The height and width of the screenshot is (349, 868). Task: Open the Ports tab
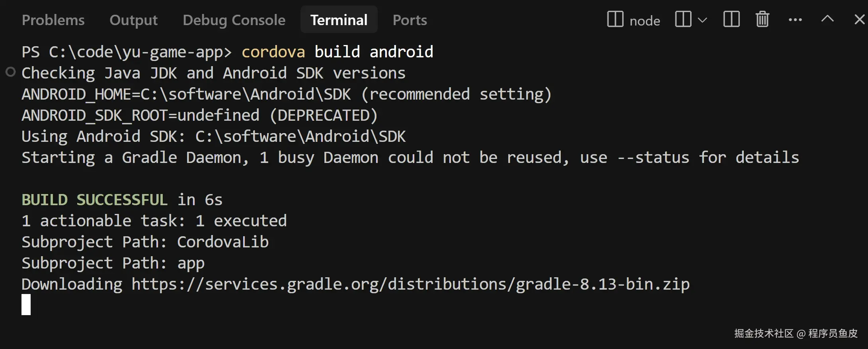coord(410,20)
